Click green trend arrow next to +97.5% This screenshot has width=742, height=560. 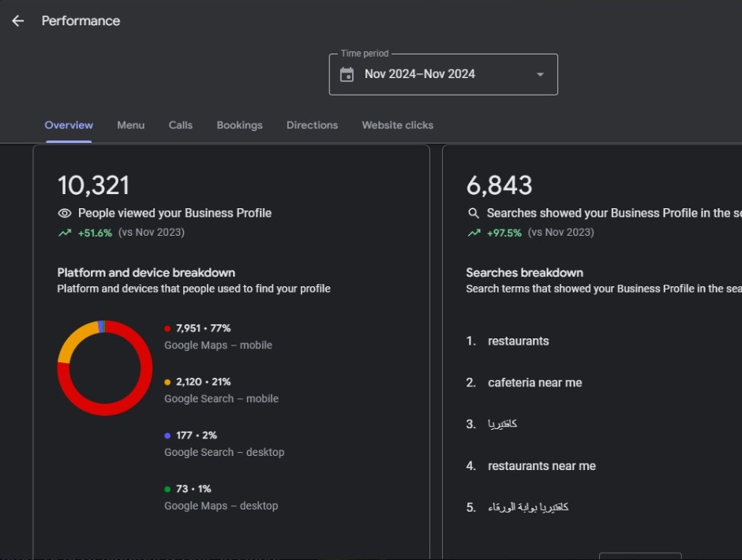coord(474,233)
